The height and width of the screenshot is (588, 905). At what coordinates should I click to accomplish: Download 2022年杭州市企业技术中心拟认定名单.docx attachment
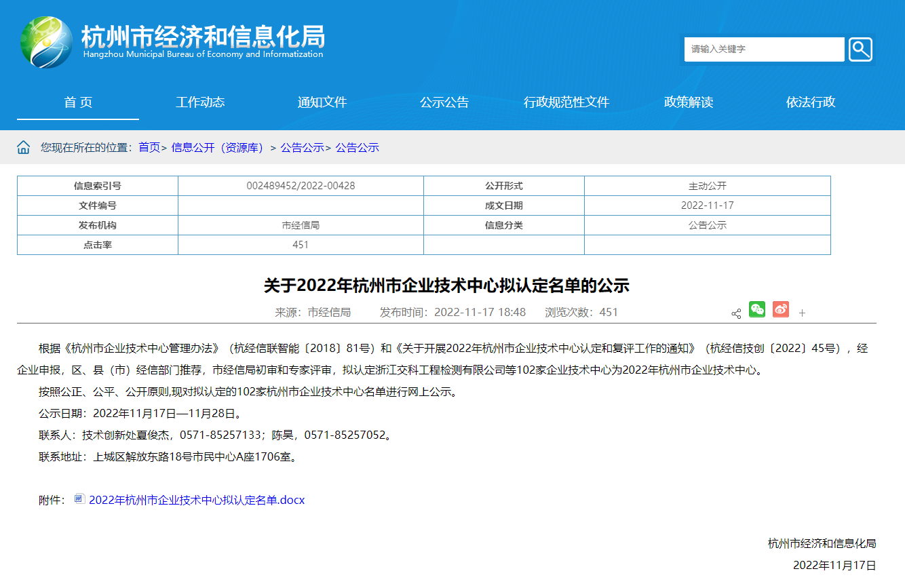[197, 500]
